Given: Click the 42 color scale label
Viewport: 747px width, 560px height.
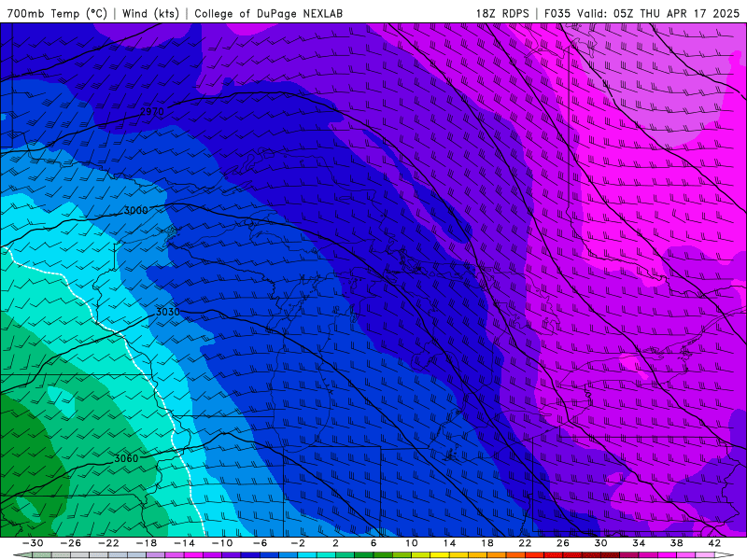Looking at the screenshot, I should pos(714,543).
